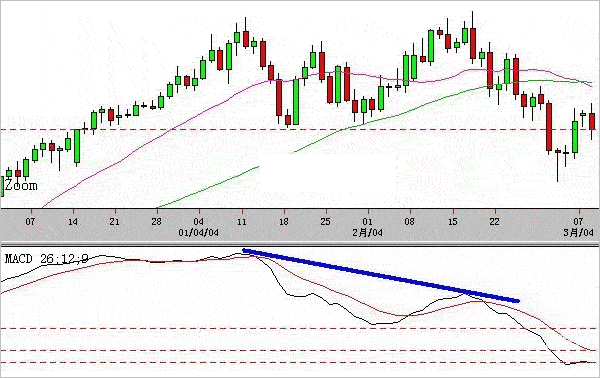Image resolution: width=600 pixels, height=378 pixels.
Task: Click the 01/04/04 date label
Action: coord(199,233)
